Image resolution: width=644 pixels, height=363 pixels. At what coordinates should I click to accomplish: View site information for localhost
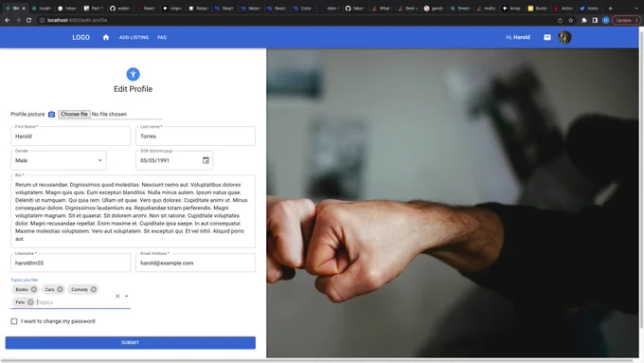coord(42,20)
